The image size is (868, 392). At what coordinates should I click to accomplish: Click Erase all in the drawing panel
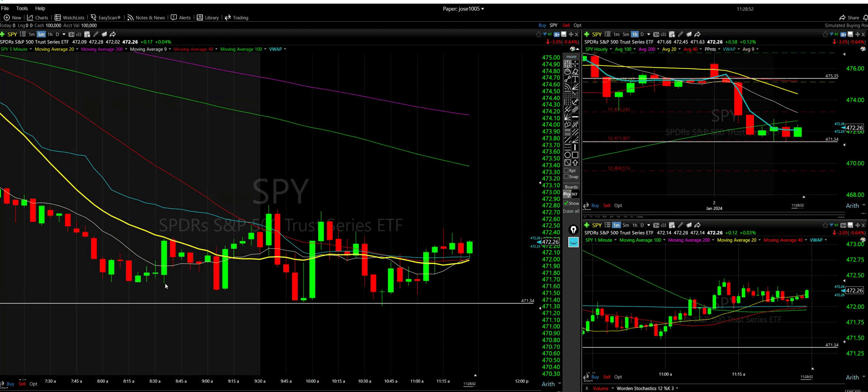coord(571,211)
